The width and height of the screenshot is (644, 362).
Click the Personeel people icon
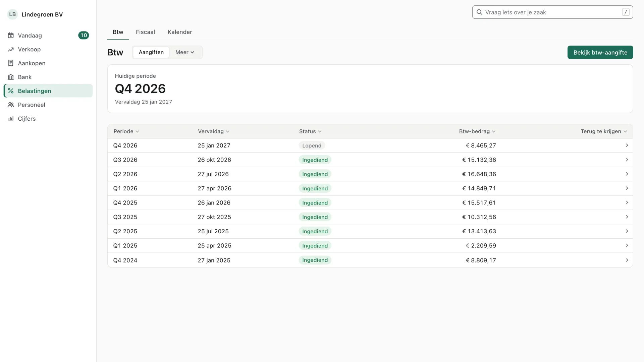pos(11,105)
